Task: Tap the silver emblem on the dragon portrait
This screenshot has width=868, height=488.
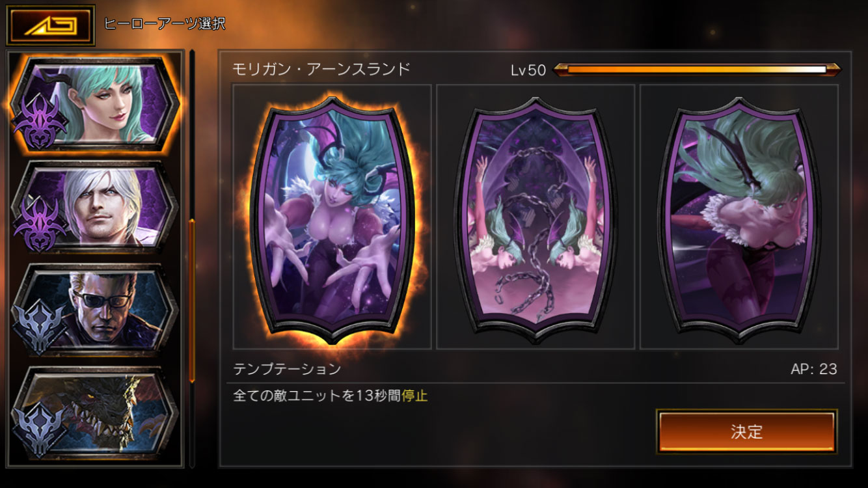Action: (x=40, y=430)
